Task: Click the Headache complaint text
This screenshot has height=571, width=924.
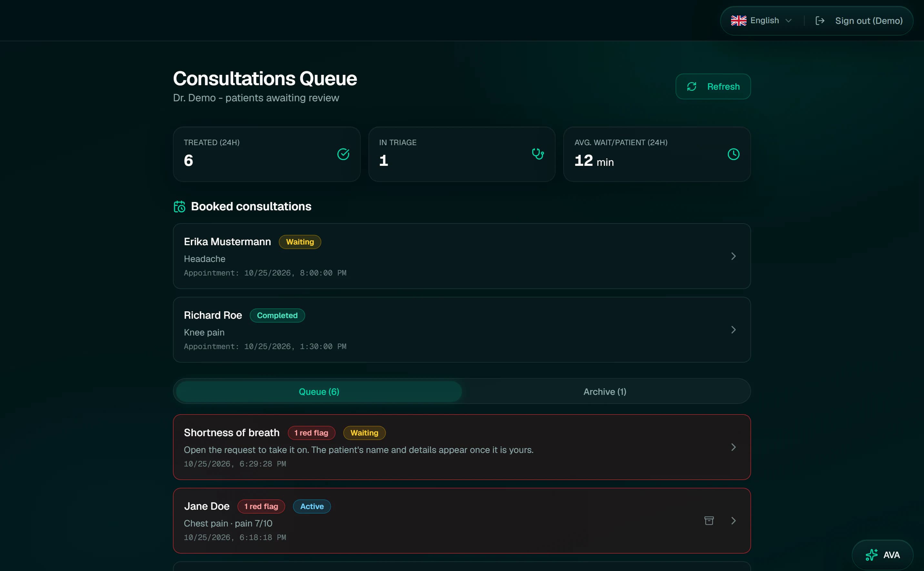Action: [x=204, y=259]
